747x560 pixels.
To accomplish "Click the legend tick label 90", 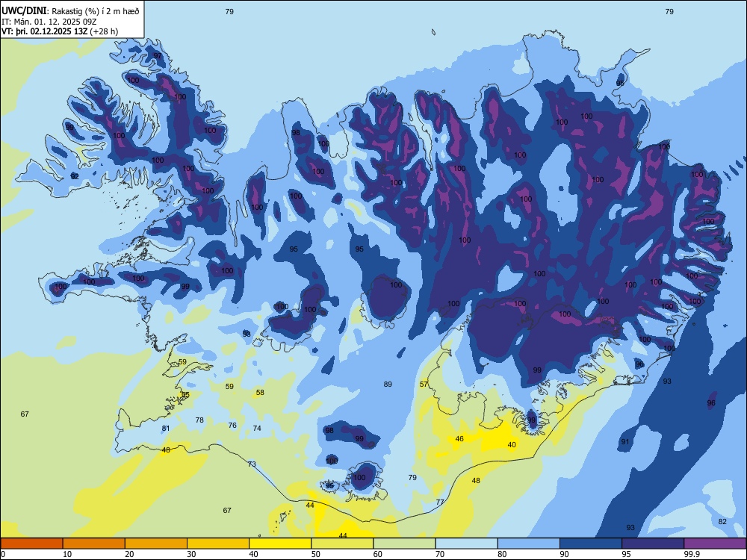I will 565,554.
